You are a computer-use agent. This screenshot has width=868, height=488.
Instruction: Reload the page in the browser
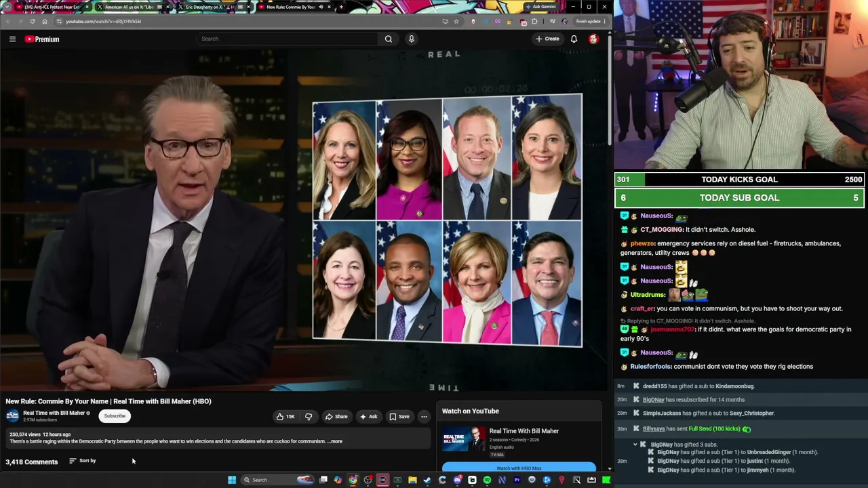point(32,21)
